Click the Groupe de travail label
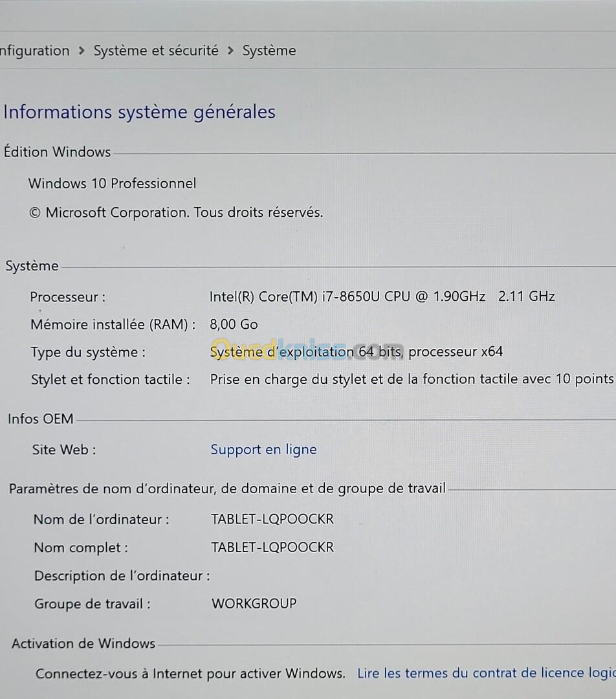616x699 pixels. point(93,604)
